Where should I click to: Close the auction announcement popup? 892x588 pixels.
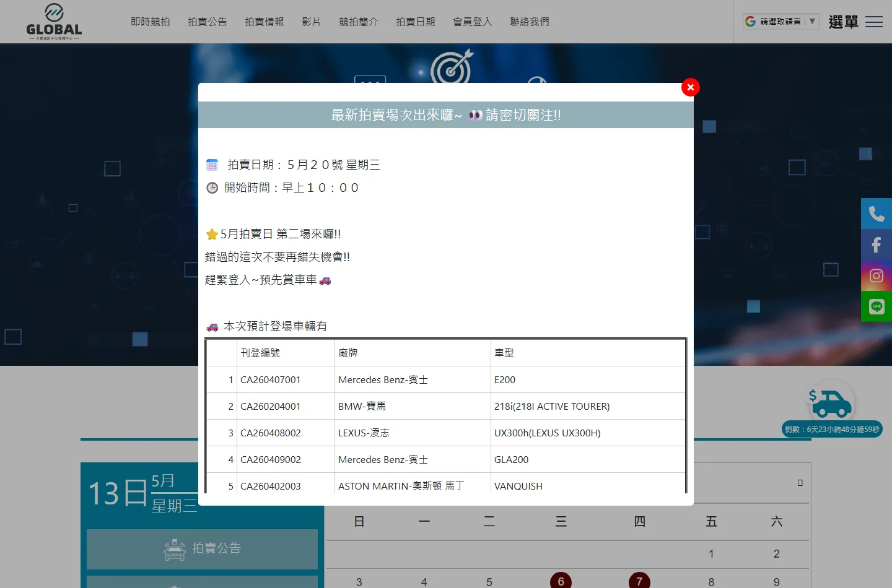click(691, 87)
